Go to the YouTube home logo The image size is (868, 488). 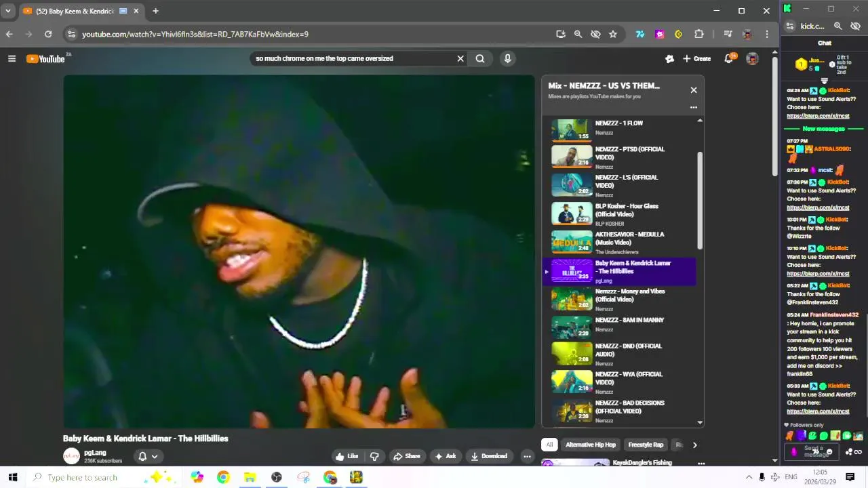tap(45, 59)
